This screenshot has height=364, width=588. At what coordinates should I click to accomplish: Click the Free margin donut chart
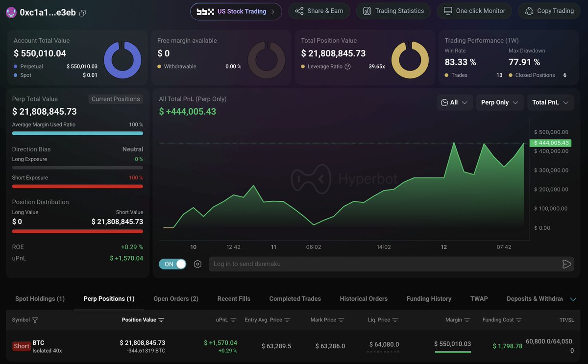267,60
